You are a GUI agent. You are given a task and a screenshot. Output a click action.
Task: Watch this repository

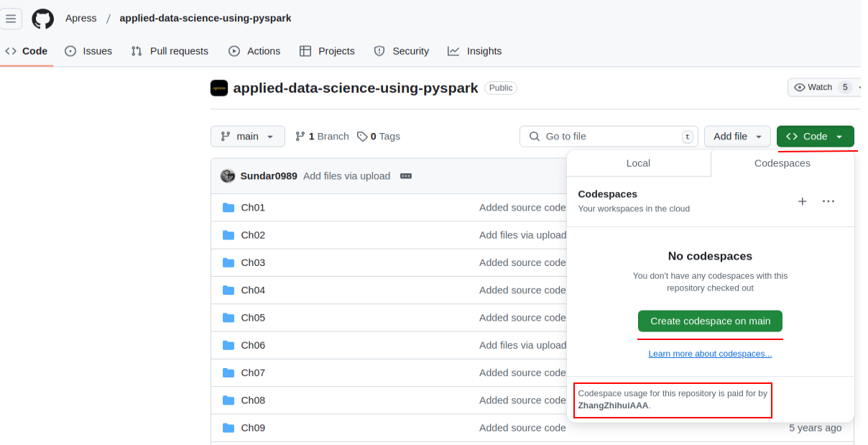tap(813, 88)
